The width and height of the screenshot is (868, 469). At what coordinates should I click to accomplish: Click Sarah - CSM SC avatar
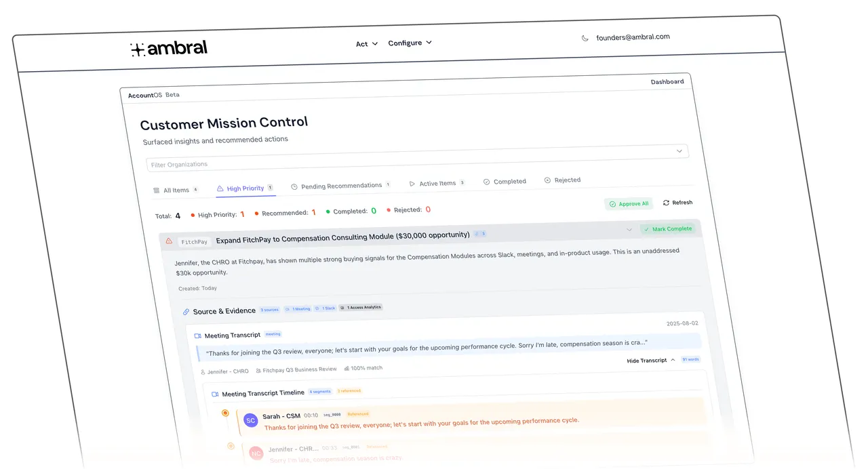click(251, 420)
